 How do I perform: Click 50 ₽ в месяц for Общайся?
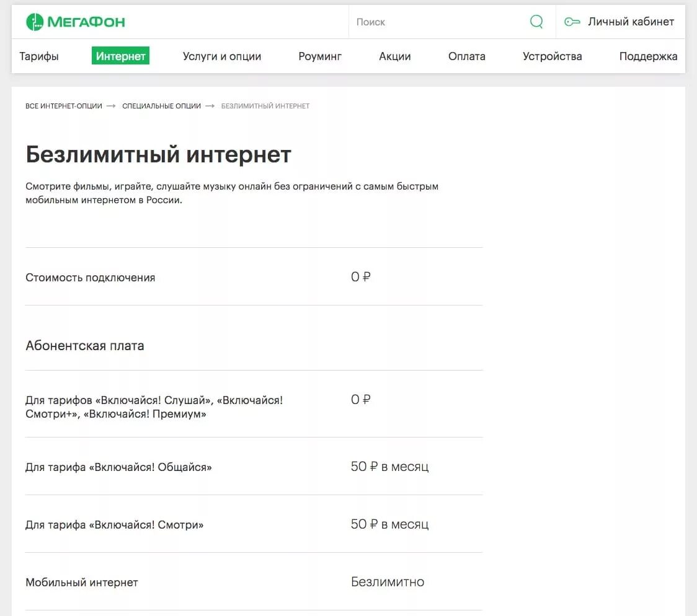pos(390,466)
